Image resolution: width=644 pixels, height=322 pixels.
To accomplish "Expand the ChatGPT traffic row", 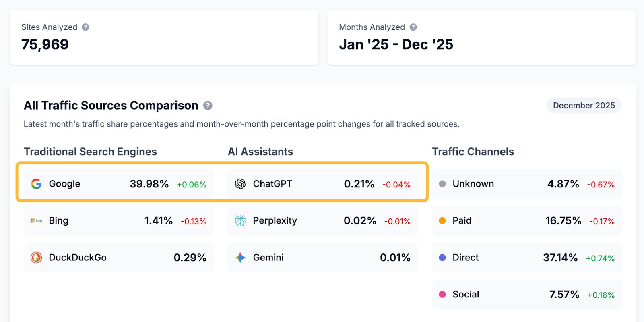I will tap(322, 184).
